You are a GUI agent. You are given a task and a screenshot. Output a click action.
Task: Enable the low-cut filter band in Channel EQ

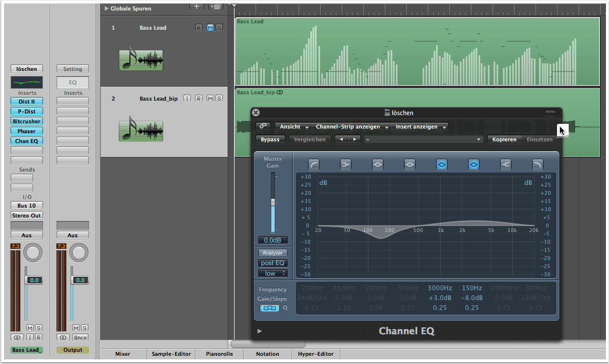pos(314,165)
